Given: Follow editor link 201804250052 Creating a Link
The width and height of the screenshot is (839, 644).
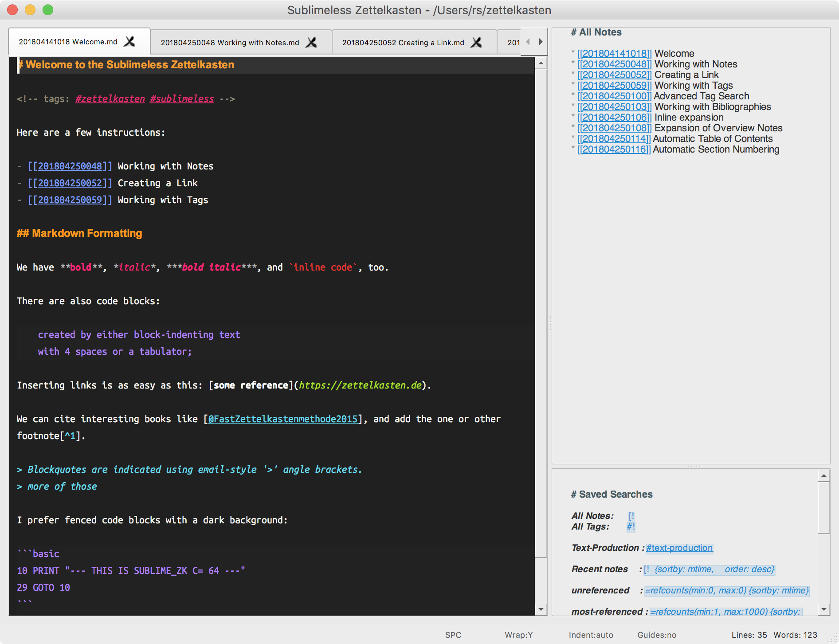Looking at the screenshot, I should (70, 183).
